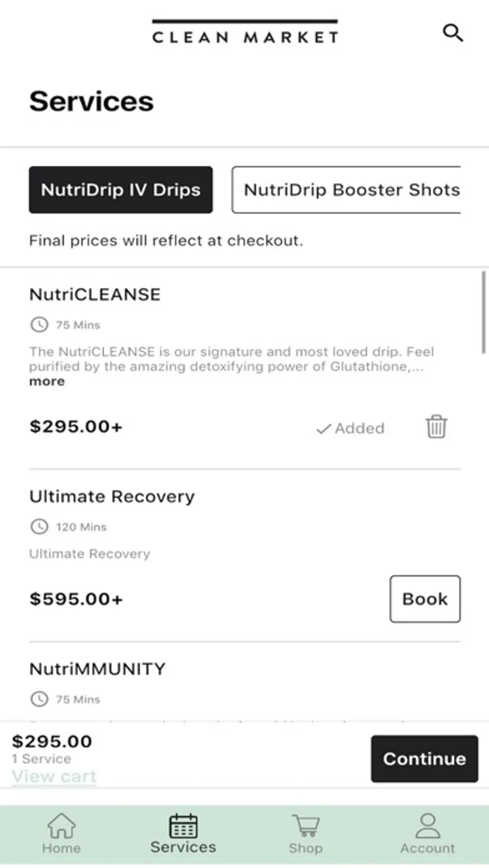The width and height of the screenshot is (489, 868).
Task: Click the services list scrollbar
Action: point(483,312)
